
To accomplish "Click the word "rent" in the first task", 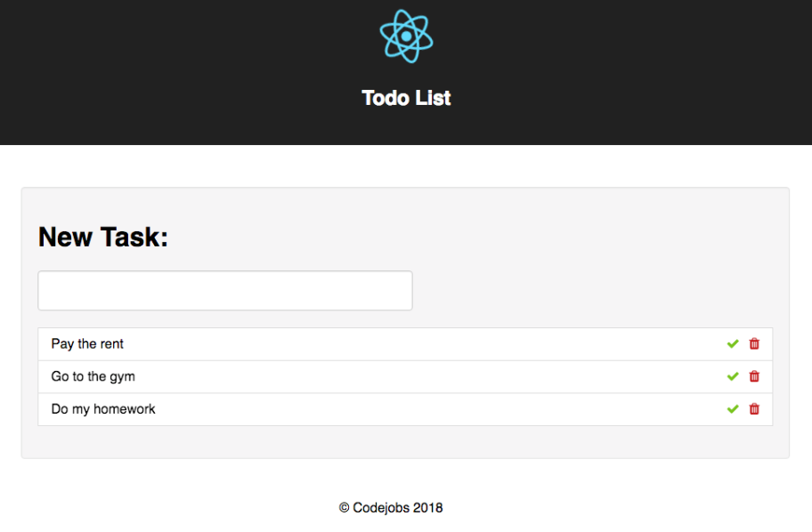I will coord(111,344).
